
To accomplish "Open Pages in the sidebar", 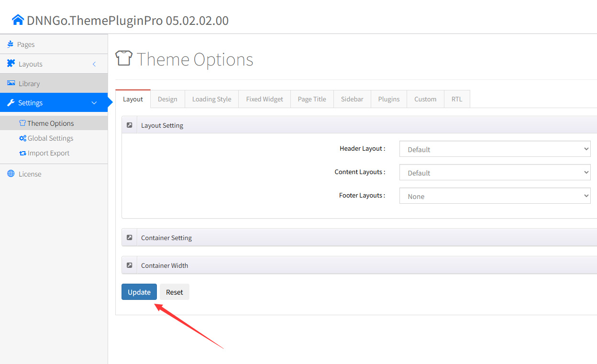I will [x=54, y=44].
